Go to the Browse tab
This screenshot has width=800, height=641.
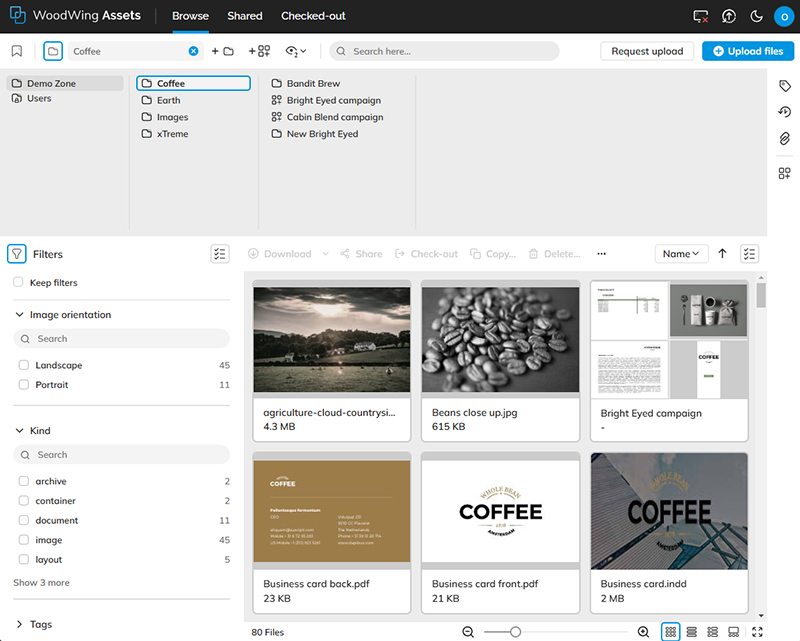pyautogui.click(x=190, y=16)
